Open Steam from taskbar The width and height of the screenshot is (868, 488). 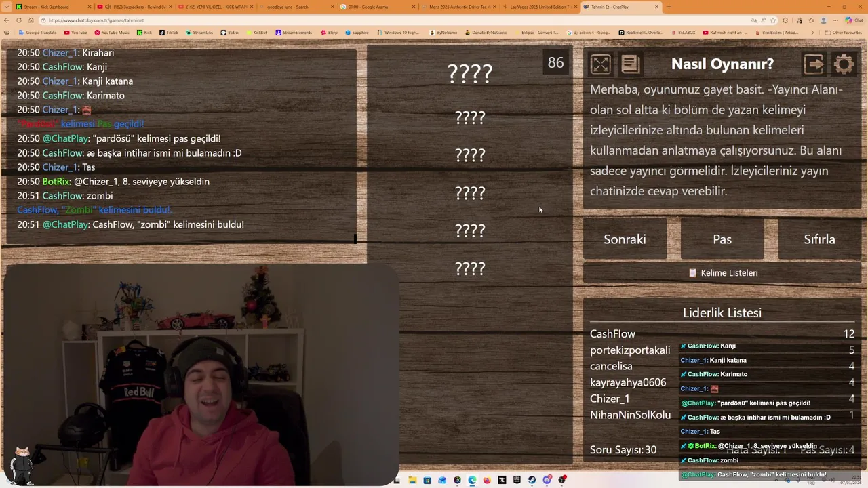[x=532, y=480]
